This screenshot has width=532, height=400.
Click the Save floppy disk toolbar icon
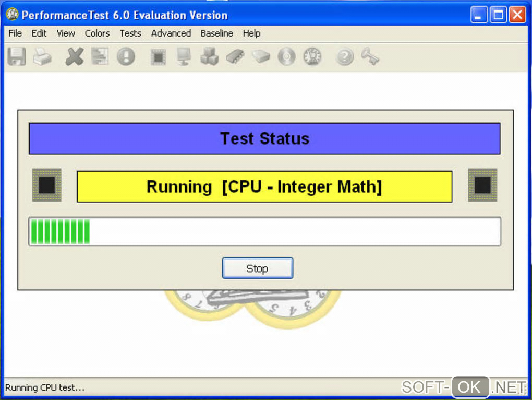coord(17,56)
